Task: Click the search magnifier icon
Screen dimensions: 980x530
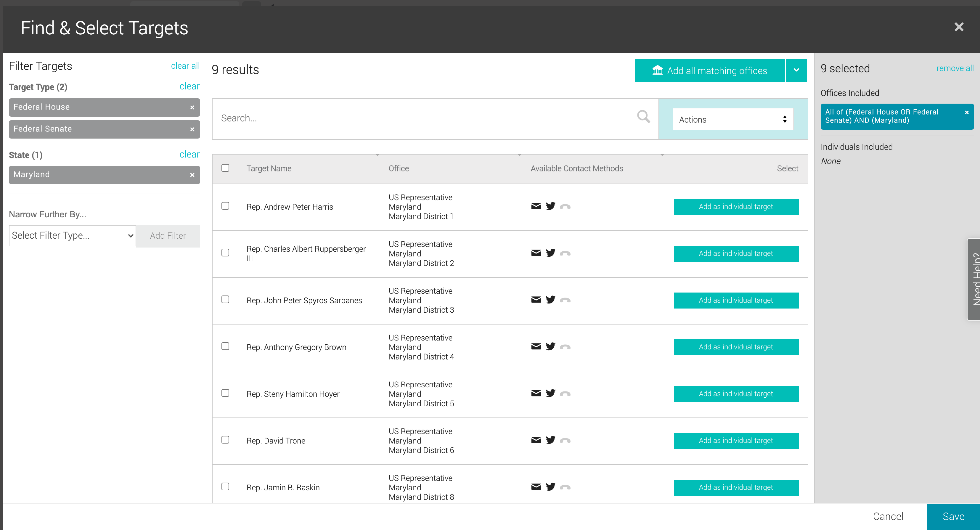Action: coord(644,117)
